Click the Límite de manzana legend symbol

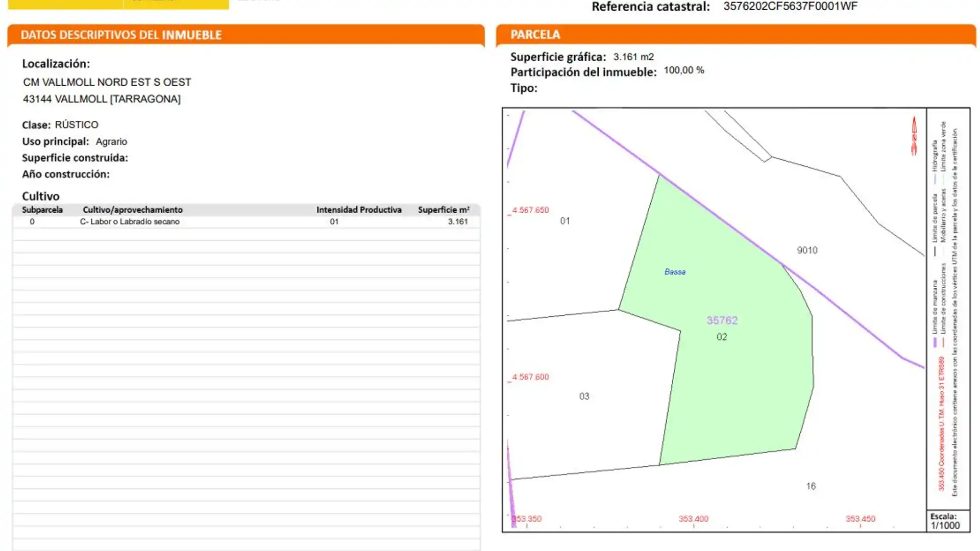pos(935,342)
